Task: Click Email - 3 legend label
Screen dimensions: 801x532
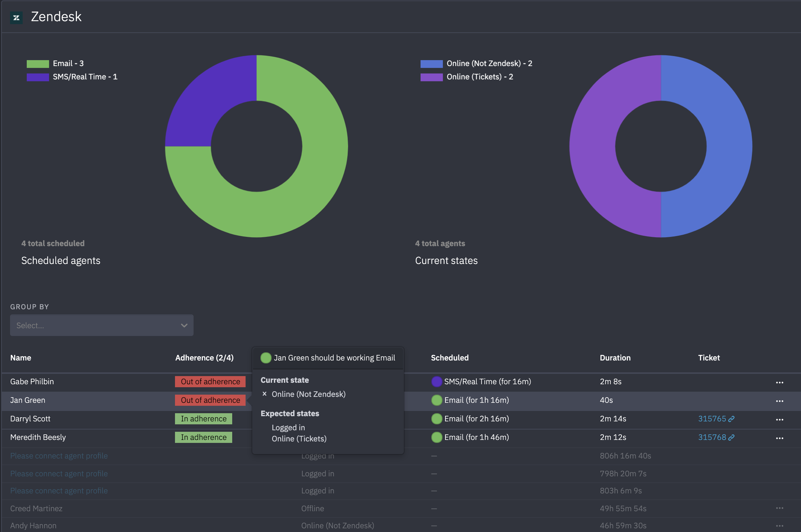Action: pyautogui.click(x=68, y=63)
